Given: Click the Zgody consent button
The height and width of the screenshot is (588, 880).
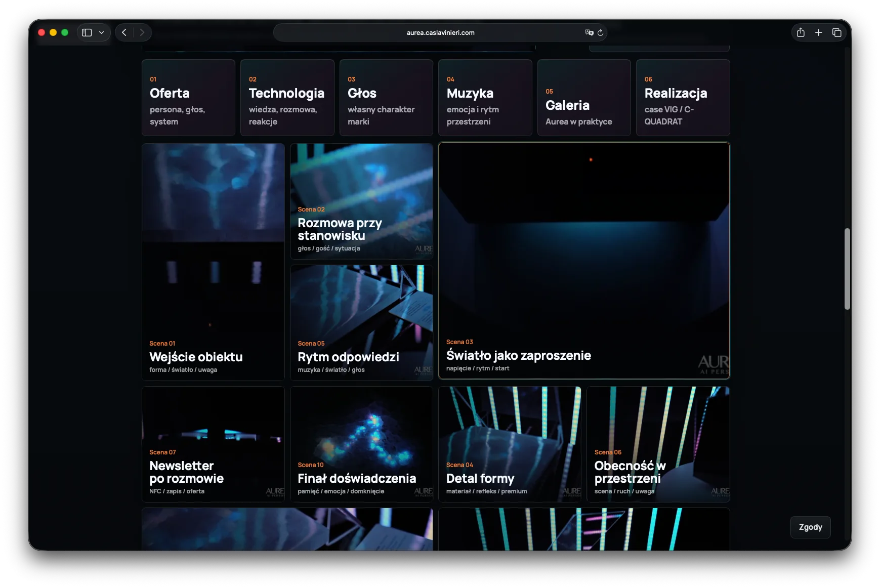Looking at the screenshot, I should pos(811,527).
